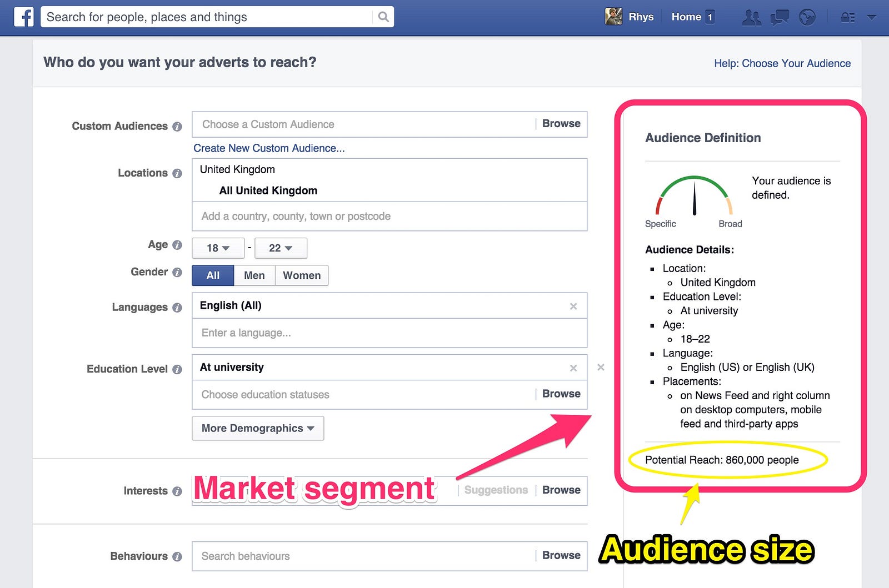Click the Age info icon
The height and width of the screenshot is (588, 889).
[x=177, y=245]
